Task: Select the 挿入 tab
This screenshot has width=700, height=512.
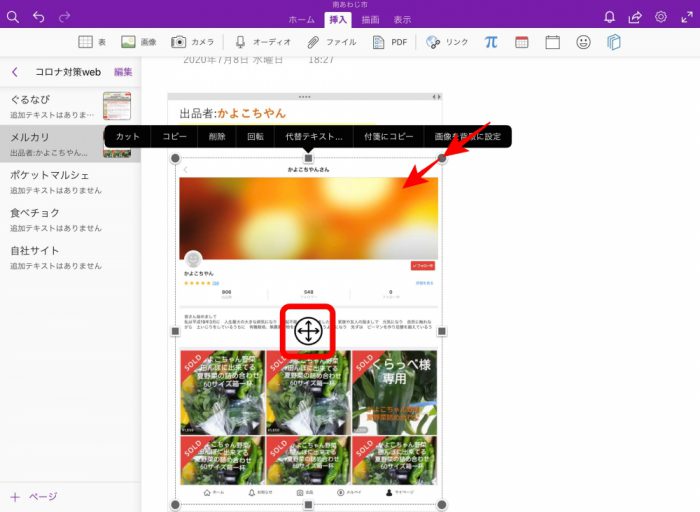Action: 338,20
